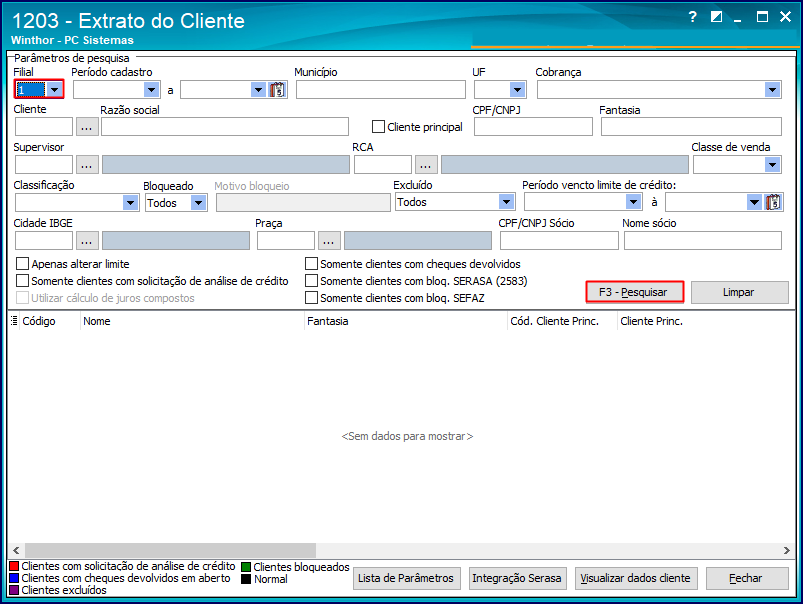Toggle Cliente principal checkbox

378,127
